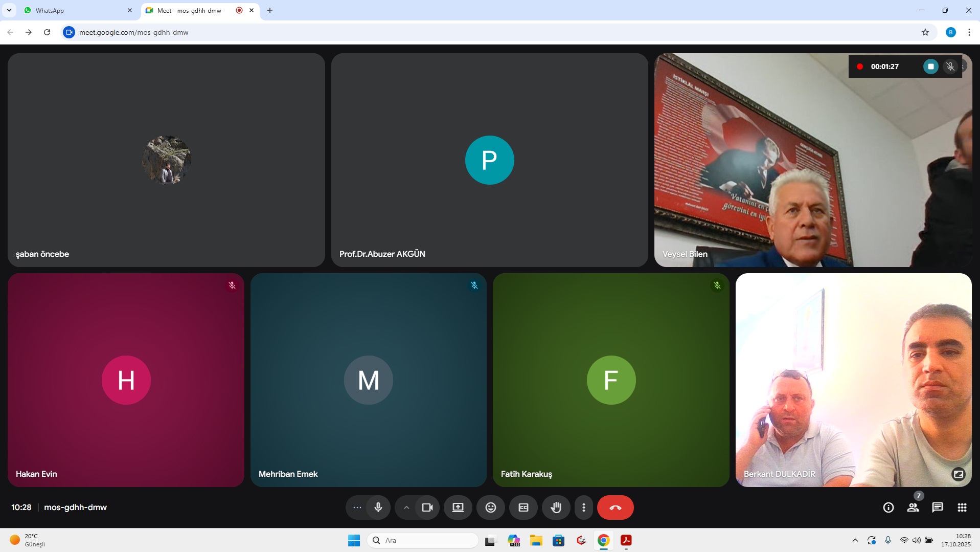Toggle the microphone in Meet toolbar
The width and height of the screenshot is (980, 552).
click(x=378, y=507)
